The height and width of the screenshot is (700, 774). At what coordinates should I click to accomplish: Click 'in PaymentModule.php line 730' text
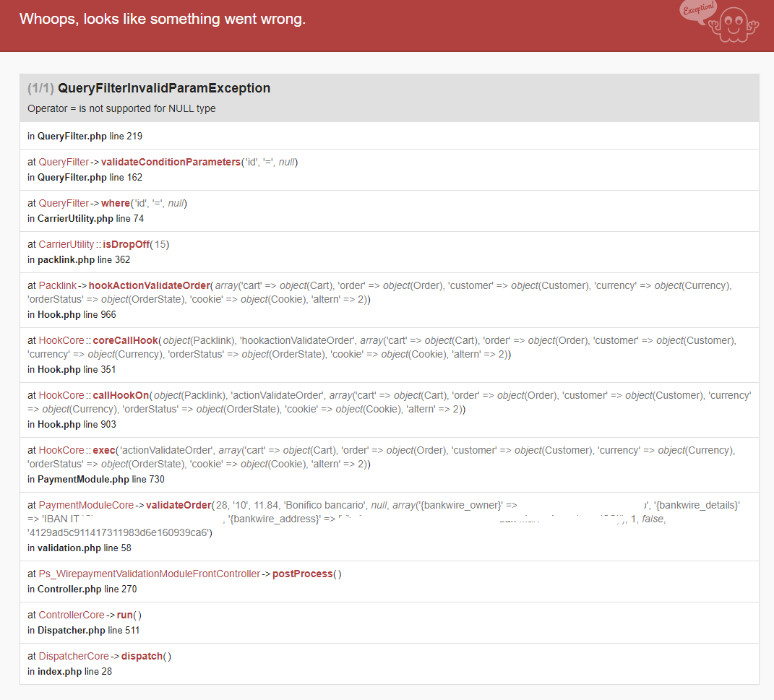pos(96,480)
